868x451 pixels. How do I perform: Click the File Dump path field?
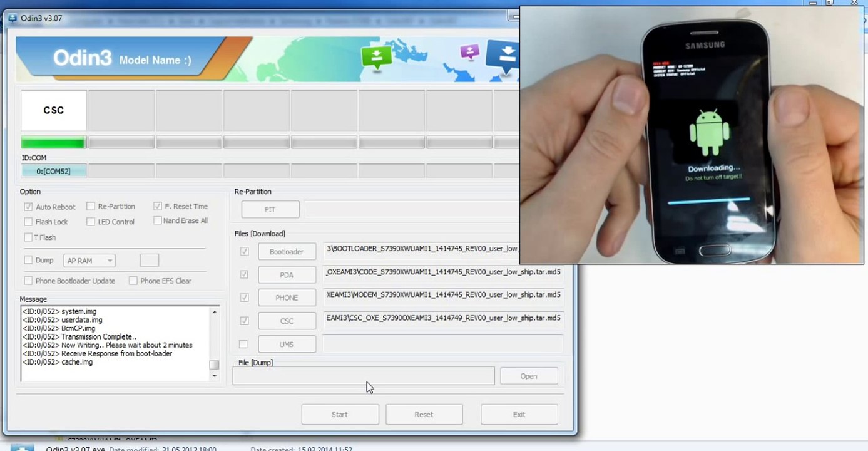pyautogui.click(x=364, y=376)
